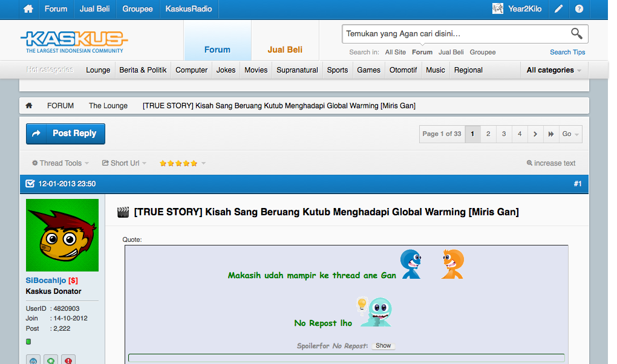Open the Supranatural category menu item
617x364 pixels.
pos(297,70)
